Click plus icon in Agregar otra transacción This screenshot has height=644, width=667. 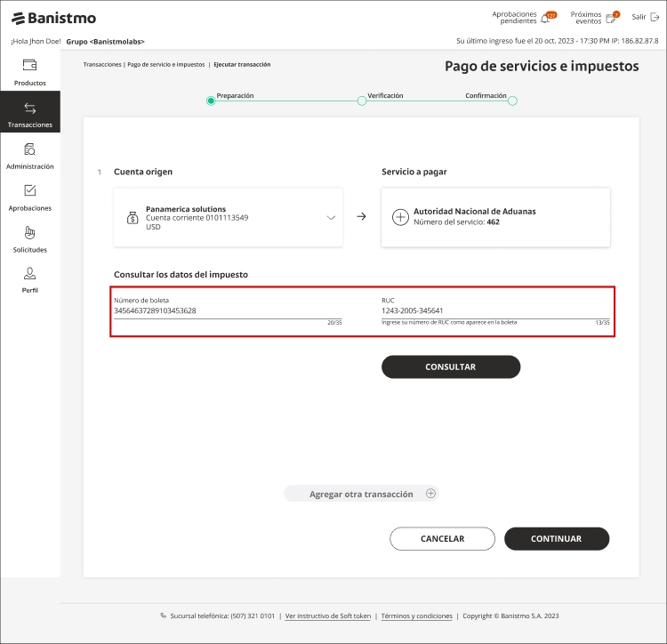(431, 494)
